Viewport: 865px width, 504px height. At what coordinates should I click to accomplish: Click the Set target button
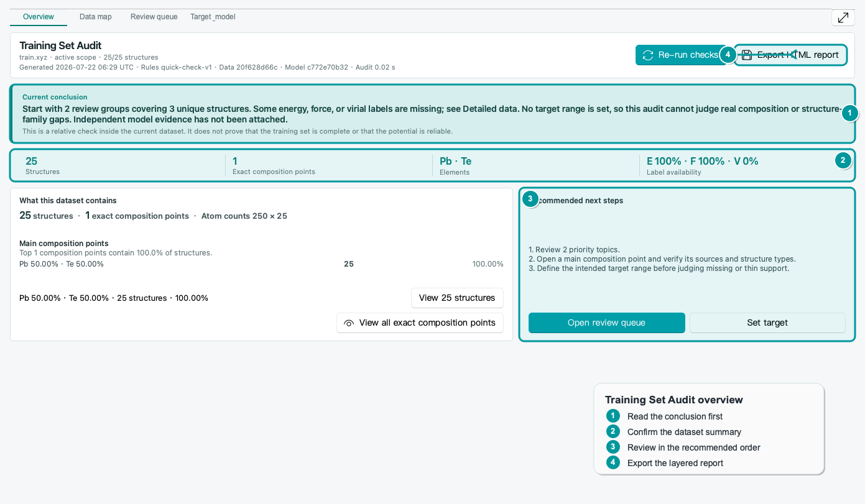(x=767, y=323)
